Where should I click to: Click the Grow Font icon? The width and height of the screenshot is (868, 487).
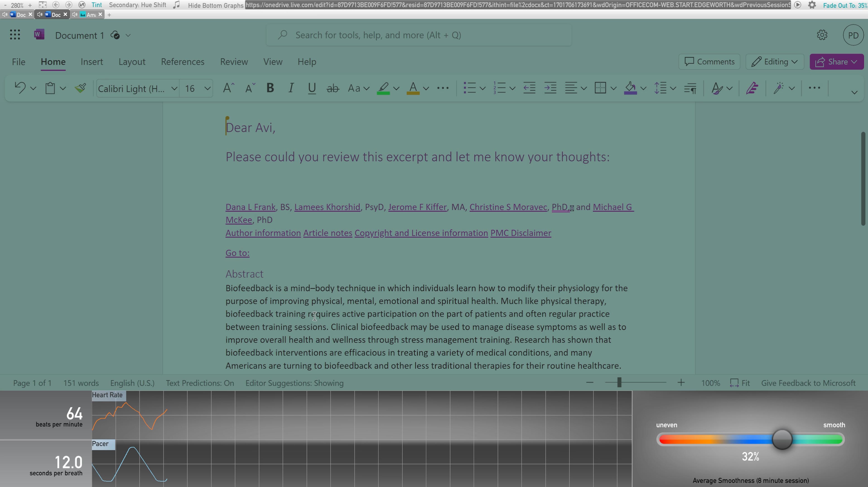pos(229,88)
